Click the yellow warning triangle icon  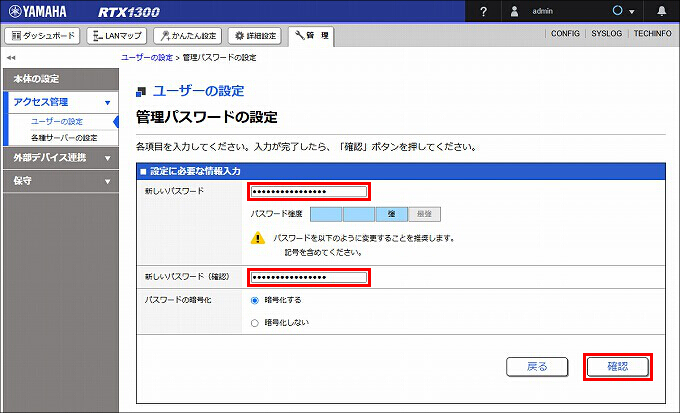258,238
